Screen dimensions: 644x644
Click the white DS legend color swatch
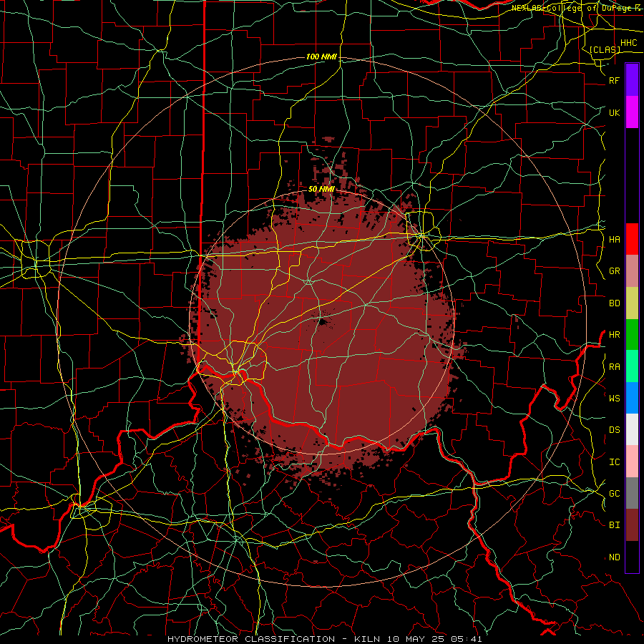coord(632,429)
